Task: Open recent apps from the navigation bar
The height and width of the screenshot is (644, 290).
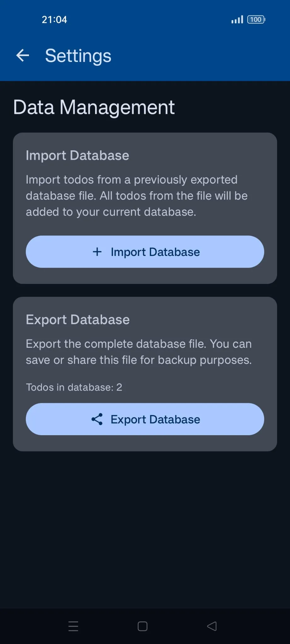Action: coord(73,626)
